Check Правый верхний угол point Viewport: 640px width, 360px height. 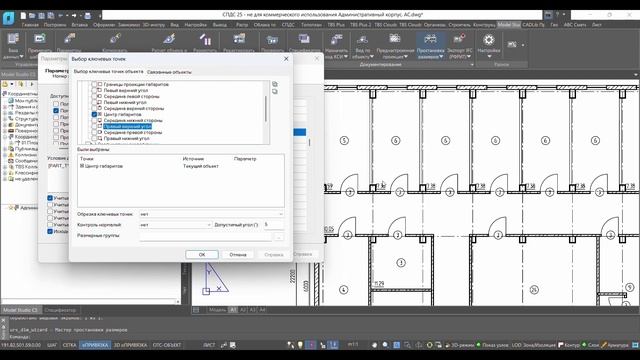point(94,127)
